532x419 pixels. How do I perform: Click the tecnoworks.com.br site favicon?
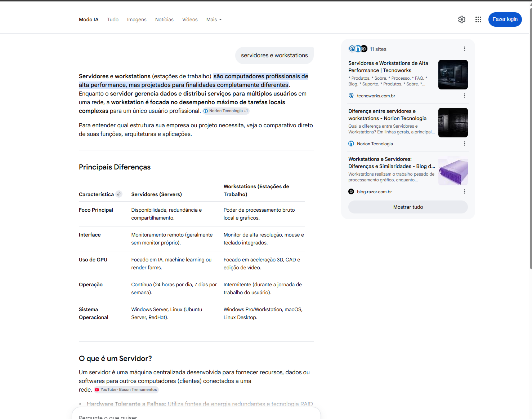pos(351,96)
